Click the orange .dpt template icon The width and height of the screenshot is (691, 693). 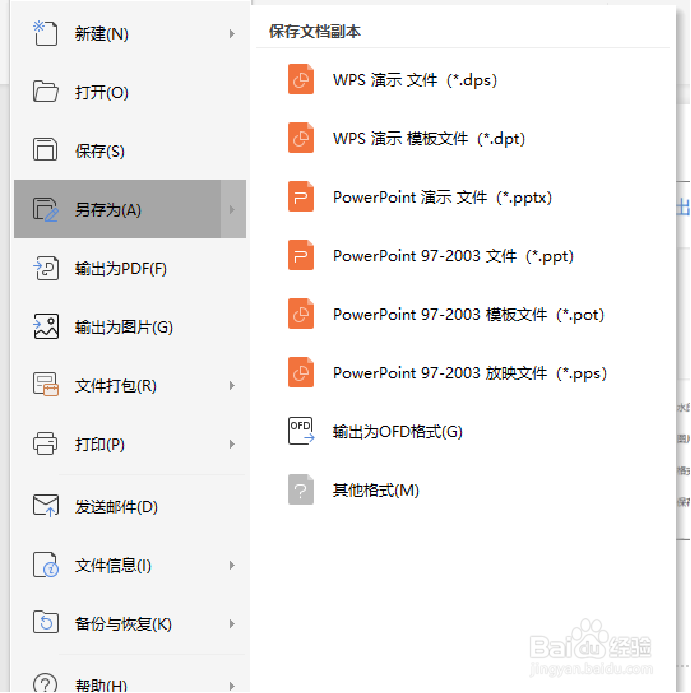(301, 138)
